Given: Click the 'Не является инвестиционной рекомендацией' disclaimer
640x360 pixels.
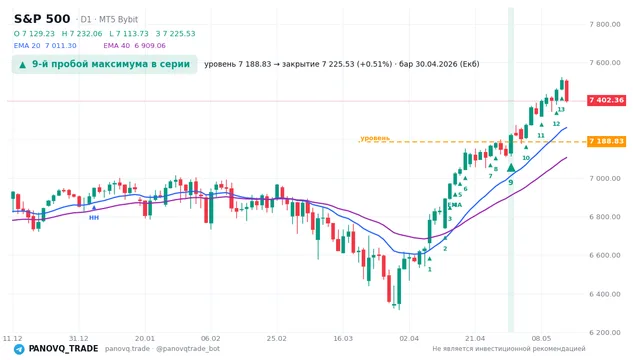Looking at the screenshot, I should pos(509,349).
